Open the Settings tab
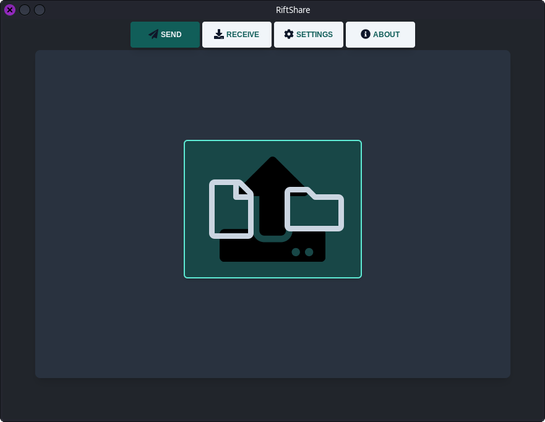545x422 pixels. click(x=309, y=34)
